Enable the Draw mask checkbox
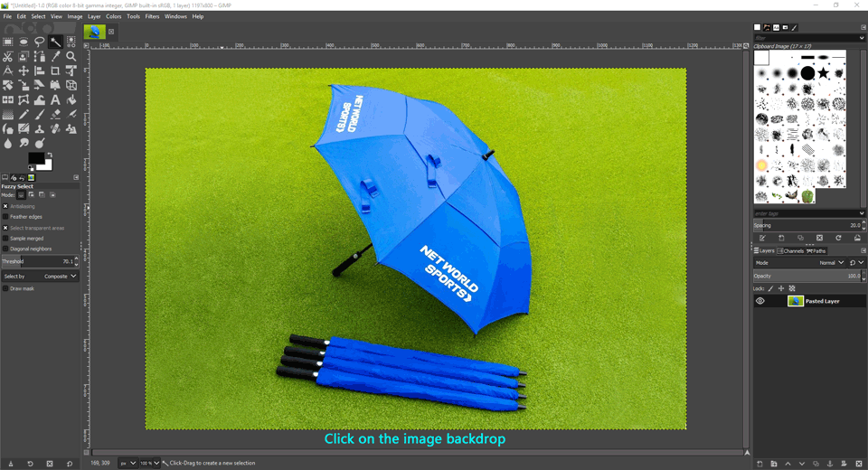 (x=5, y=288)
